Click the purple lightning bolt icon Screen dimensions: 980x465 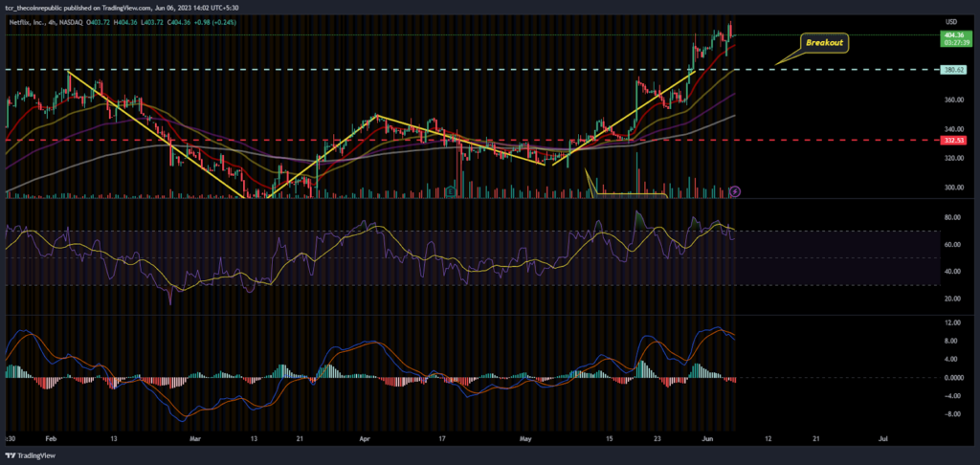(x=735, y=191)
